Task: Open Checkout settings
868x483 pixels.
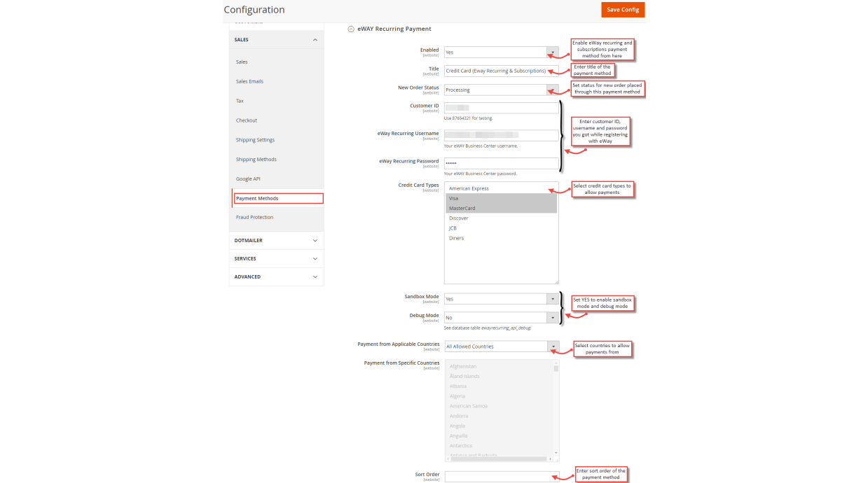Action: 247,120
